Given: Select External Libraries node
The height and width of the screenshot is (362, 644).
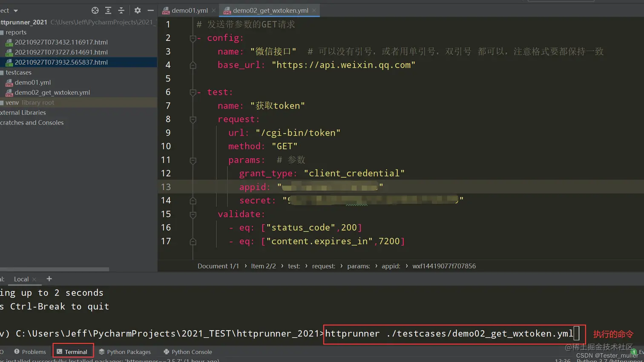Looking at the screenshot, I should tap(23, 112).
